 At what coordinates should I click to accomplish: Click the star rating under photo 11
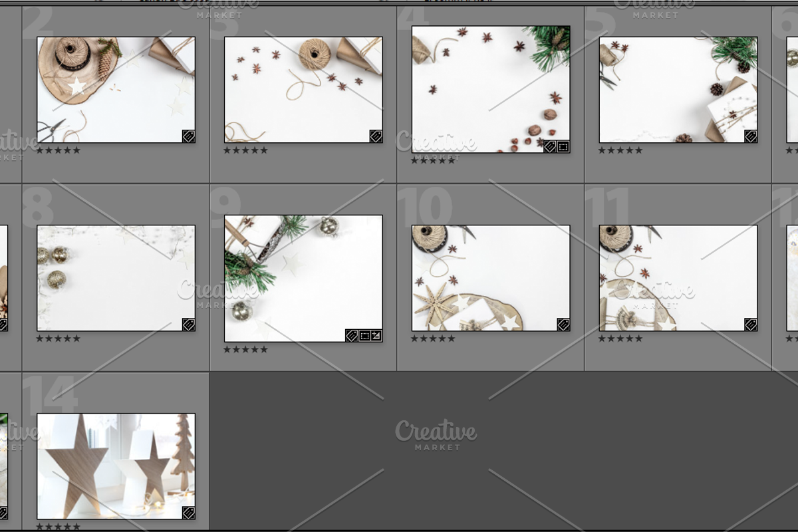tap(620, 338)
